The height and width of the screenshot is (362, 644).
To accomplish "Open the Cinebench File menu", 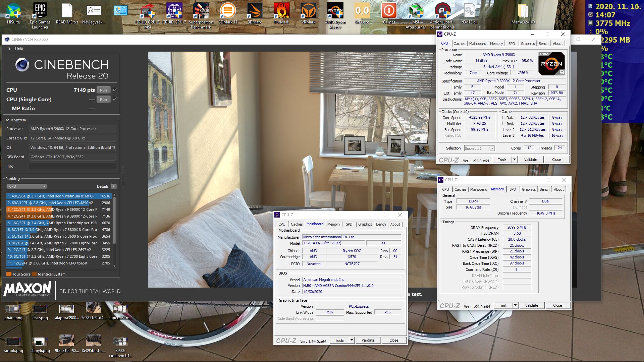I will pos(7,48).
